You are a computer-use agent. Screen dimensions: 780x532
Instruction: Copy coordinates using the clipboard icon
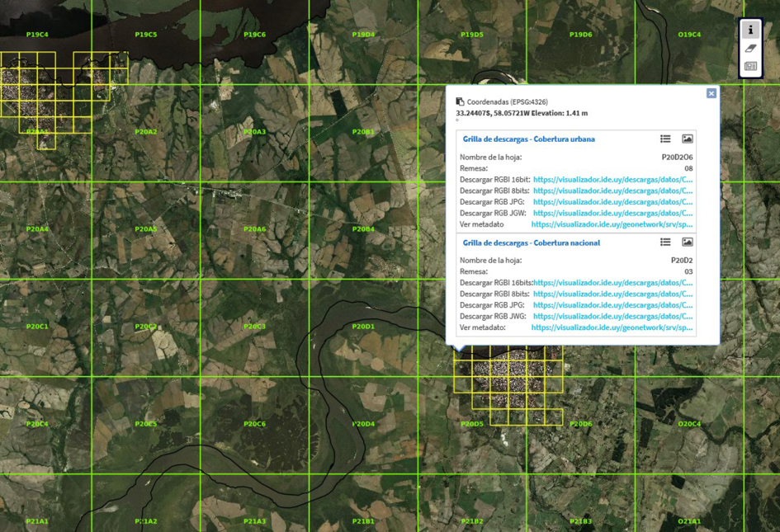point(460,102)
